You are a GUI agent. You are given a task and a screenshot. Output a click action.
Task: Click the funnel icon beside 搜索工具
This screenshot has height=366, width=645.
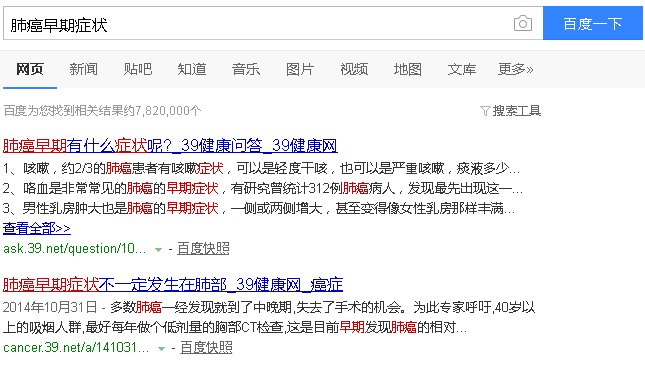pos(485,111)
